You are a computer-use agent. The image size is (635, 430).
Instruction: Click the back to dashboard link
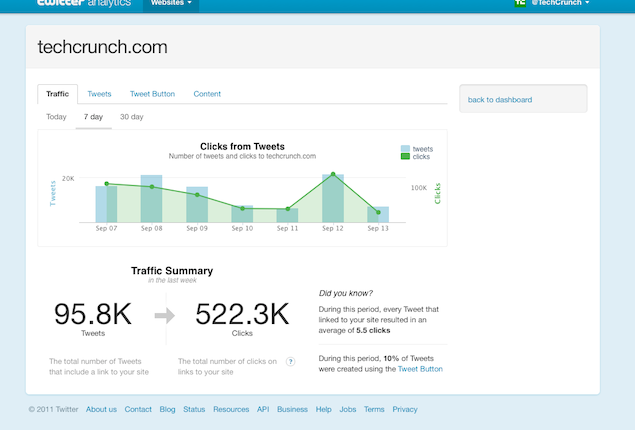point(500,100)
